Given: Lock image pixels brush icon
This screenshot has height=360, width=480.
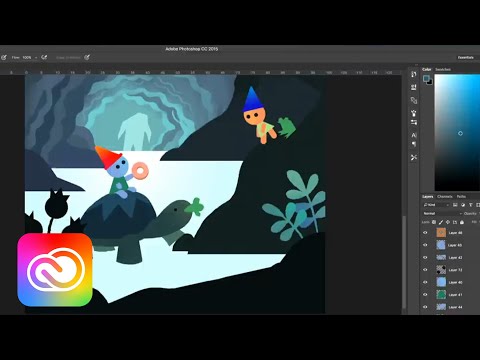Looking at the screenshot, I should tap(441, 222).
